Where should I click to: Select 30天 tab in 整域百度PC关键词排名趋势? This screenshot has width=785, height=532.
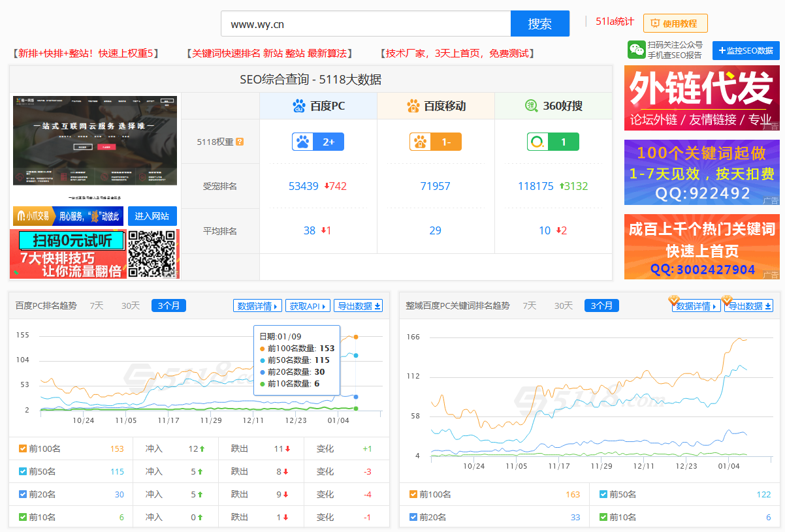tap(564, 305)
